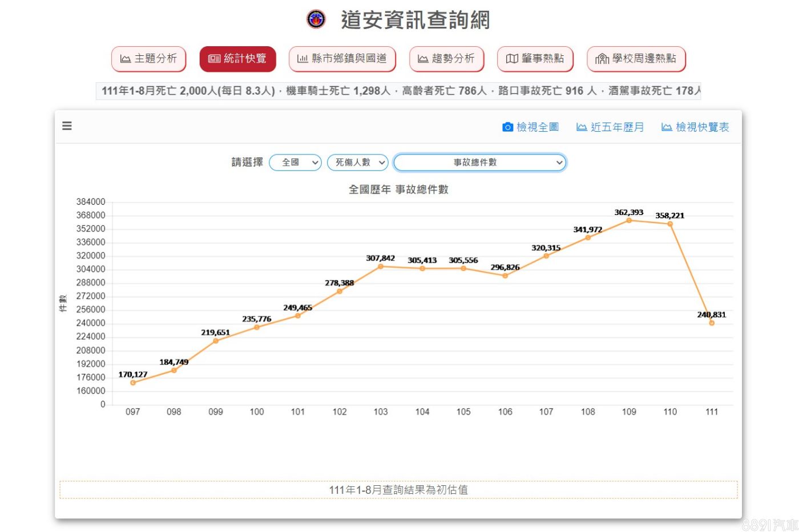Click the site logo emblem beside the title

click(x=316, y=19)
